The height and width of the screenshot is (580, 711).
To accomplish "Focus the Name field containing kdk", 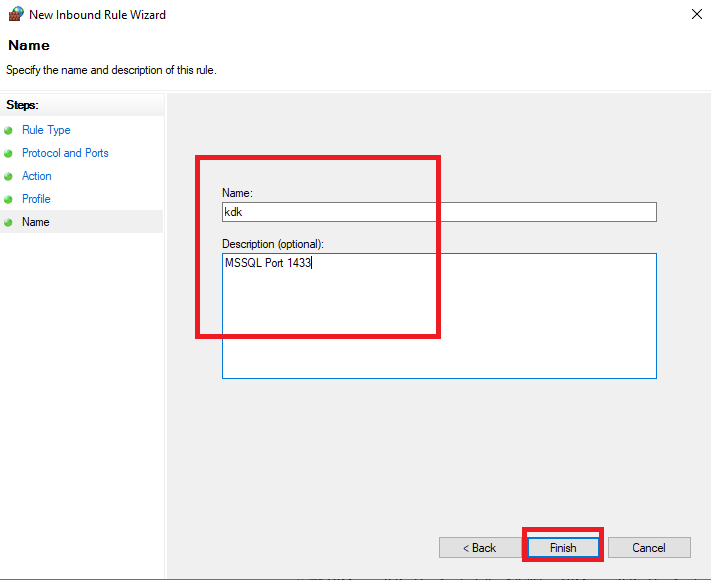I will click(x=439, y=212).
